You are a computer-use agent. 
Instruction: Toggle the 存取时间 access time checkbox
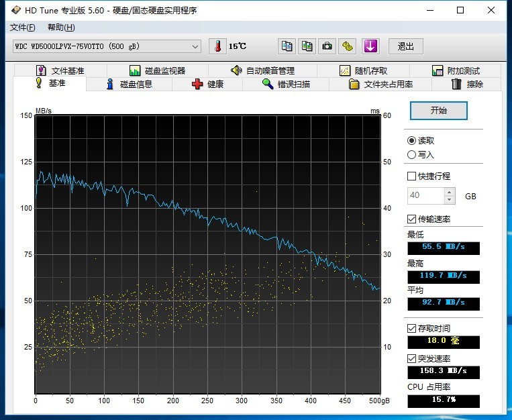(x=411, y=328)
